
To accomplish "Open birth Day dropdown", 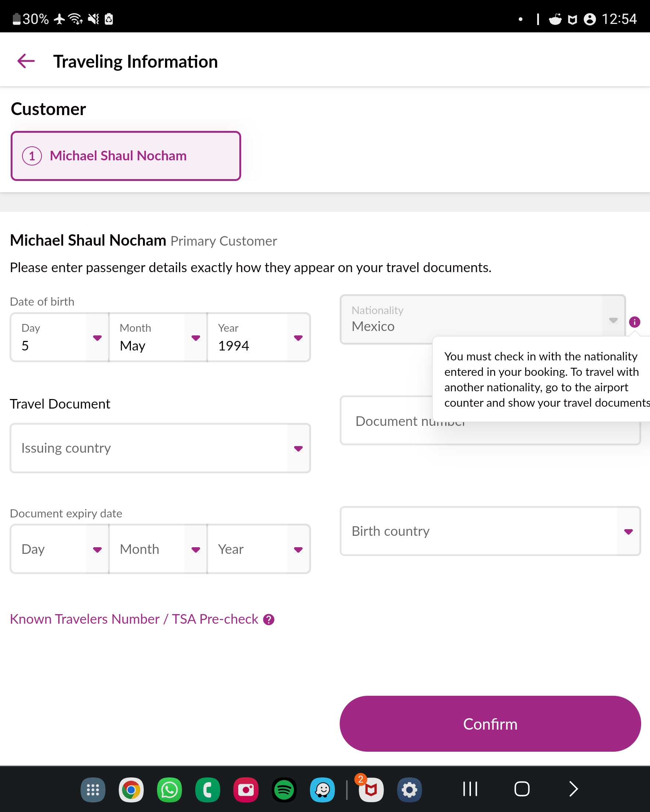I will coord(60,338).
